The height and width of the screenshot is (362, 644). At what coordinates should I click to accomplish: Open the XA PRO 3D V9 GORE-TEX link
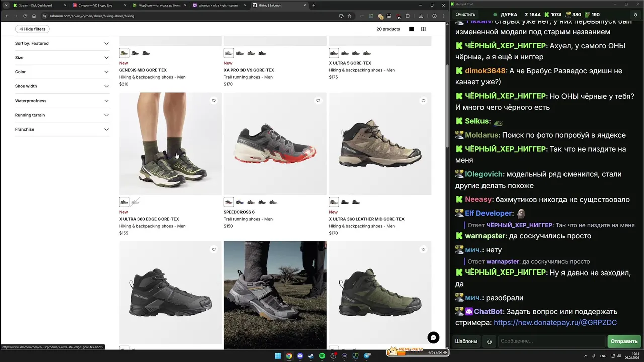(x=249, y=70)
